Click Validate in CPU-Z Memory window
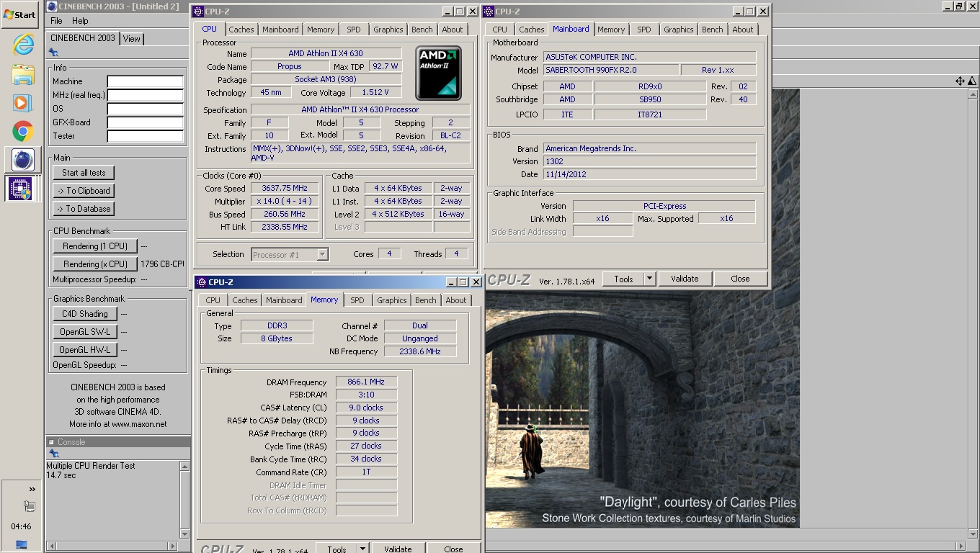The width and height of the screenshot is (980, 553). tap(398, 549)
